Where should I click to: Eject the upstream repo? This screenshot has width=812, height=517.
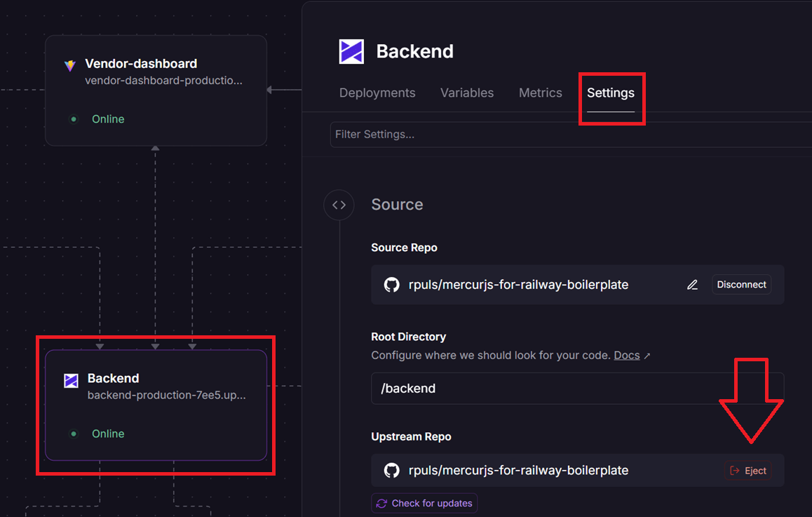[x=748, y=471]
